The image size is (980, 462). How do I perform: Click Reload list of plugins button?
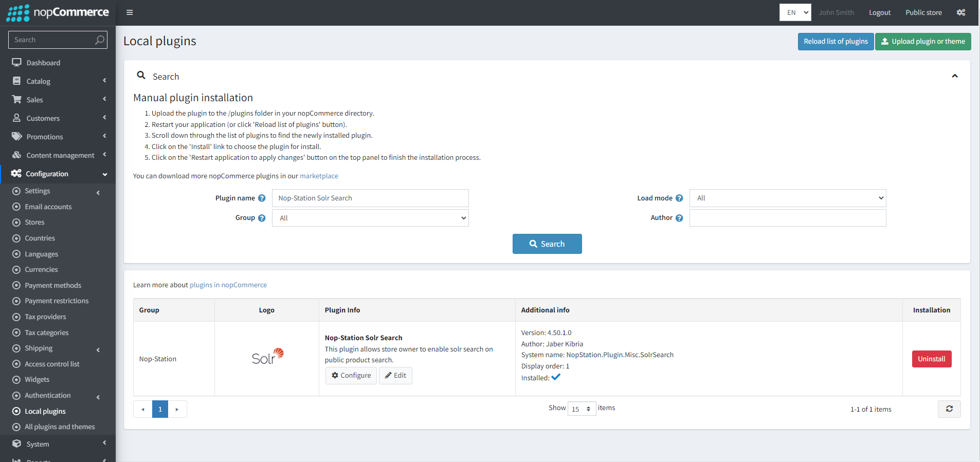pyautogui.click(x=836, y=42)
